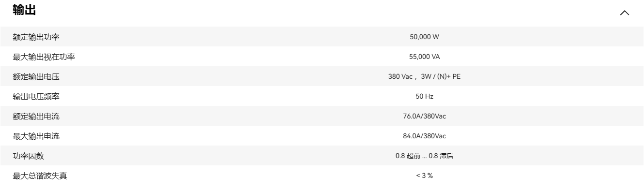Screen dimensions: 644x191
Task: Click the 输出电压频率 label
Action: point(36,97)
